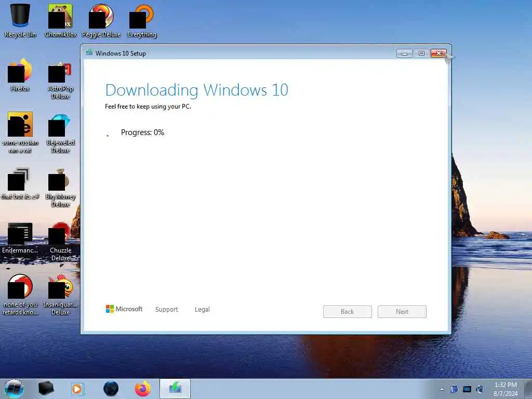Click the "Windows 10 Setup" title text

(x=121, y=54)
